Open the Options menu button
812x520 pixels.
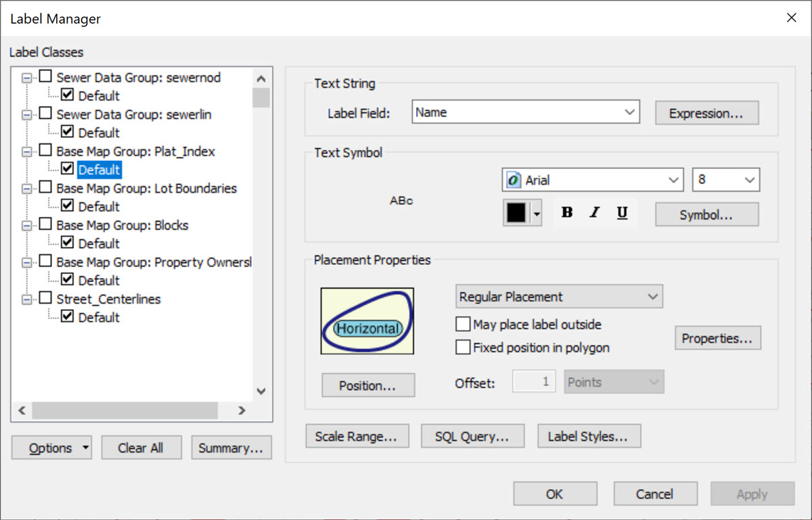[x=51, y=448]
